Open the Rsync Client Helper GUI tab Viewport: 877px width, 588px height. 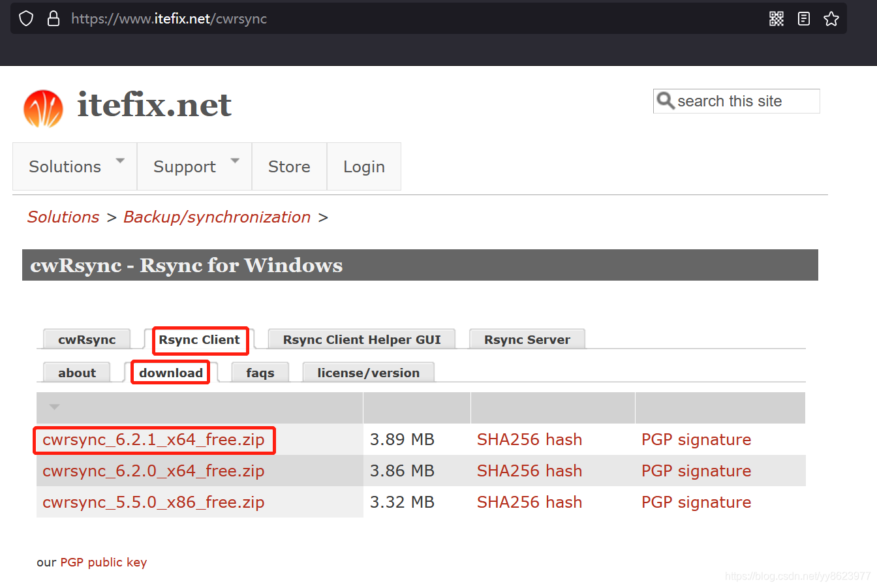[361, 338]
